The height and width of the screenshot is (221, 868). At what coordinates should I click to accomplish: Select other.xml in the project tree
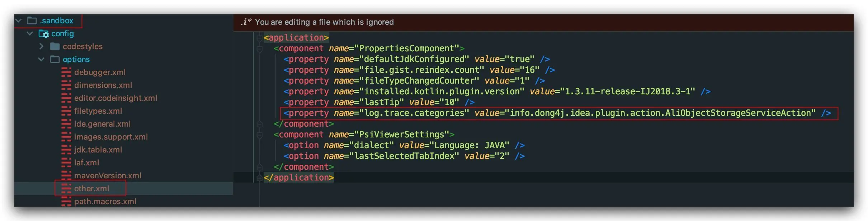[x=91, y=189]
